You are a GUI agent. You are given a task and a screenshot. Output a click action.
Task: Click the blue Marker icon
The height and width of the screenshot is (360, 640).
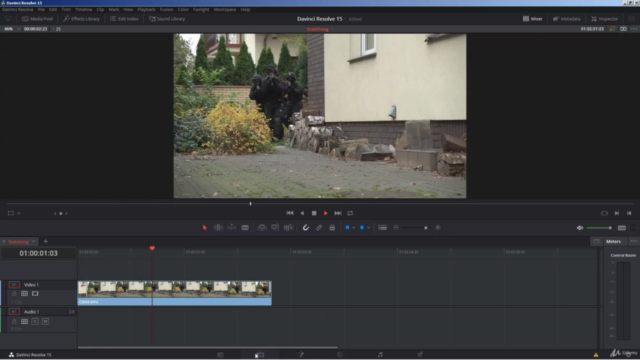pos(362,228)
